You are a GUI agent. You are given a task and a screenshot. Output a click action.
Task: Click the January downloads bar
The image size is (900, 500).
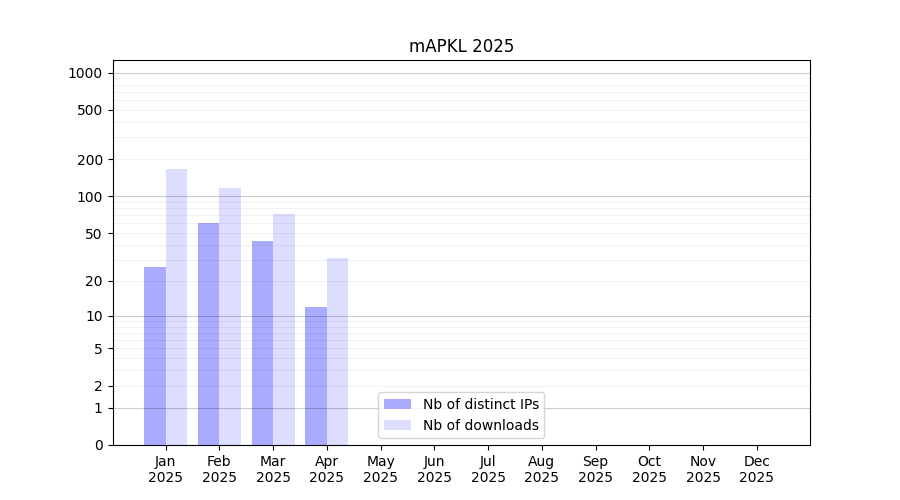pos(176,307)
